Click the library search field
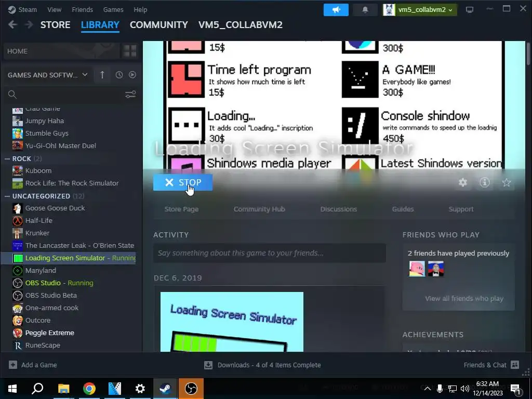This screenshot has width=532, height=399. pyautogui.click(x=64, y=95)
